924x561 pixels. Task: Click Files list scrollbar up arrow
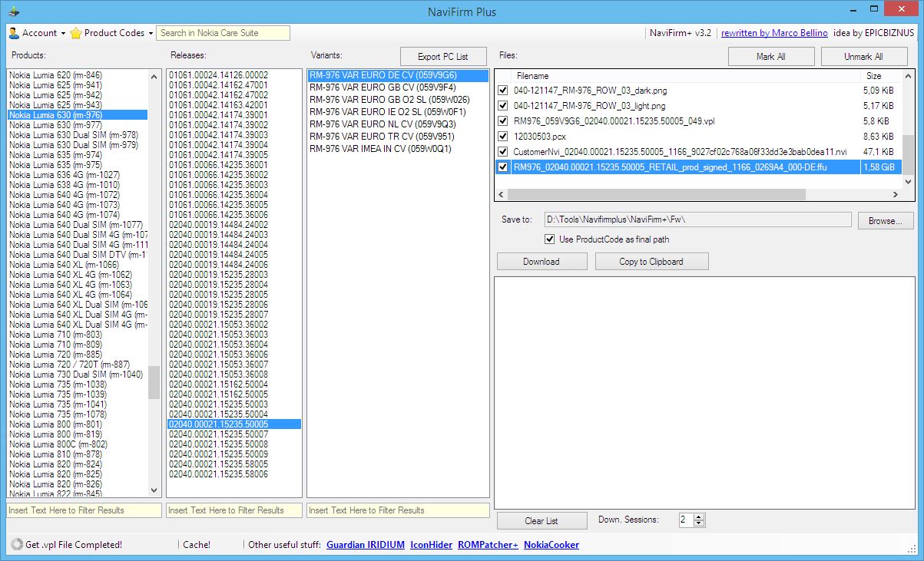(x=908, y=76)
